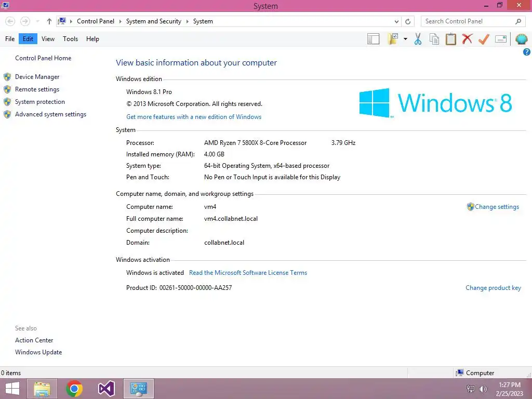Expand chevron before Control Panel breadcrumb

click(71, 21)
